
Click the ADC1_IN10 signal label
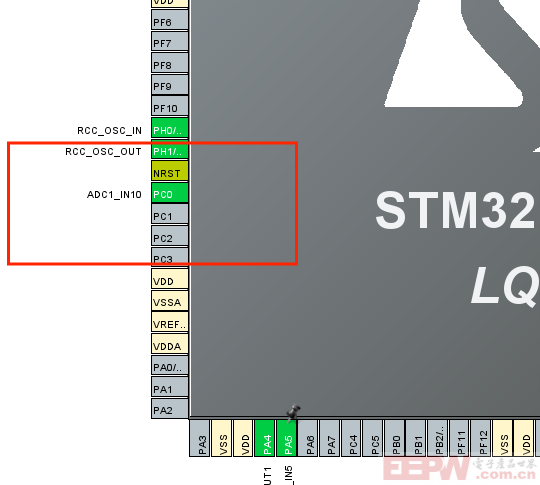pyautogui.click(x=114, y=195)
